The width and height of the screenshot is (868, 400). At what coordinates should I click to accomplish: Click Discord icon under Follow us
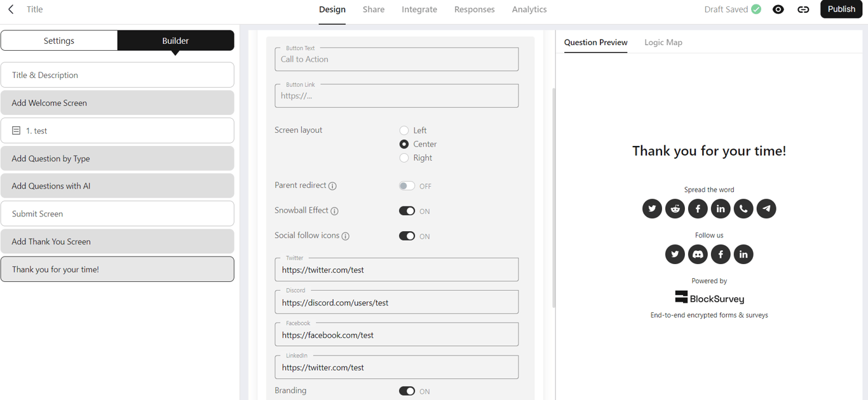[x=698, y=255]
